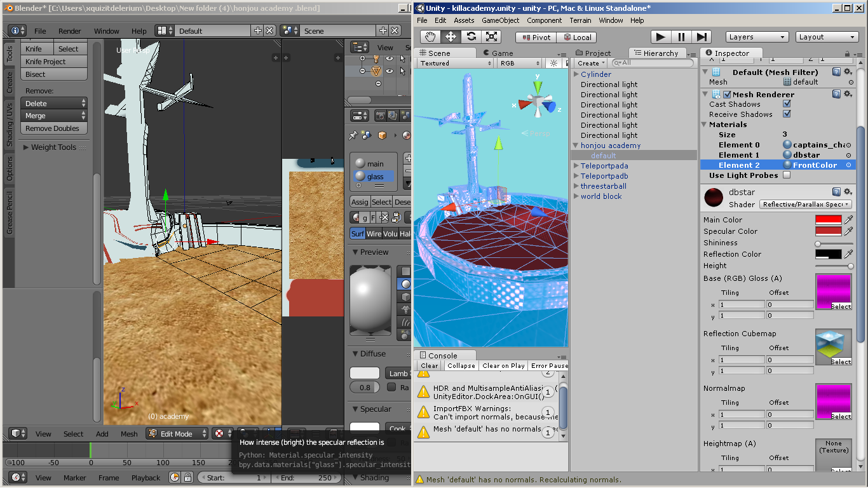Viewport: 868px width, 488px height.
Task: Open Blender properties editor type selector
Action: tap(360, 116)
